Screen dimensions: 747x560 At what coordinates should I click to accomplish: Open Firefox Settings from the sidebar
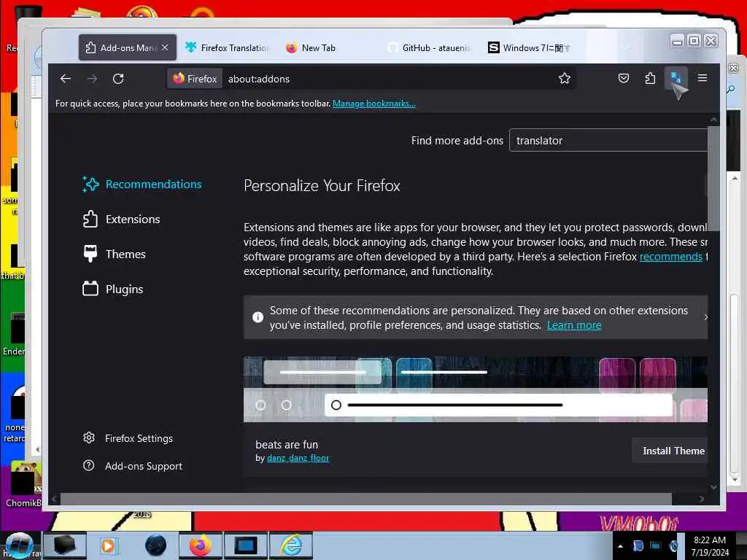pyautogui.click(x=128, y=438)
